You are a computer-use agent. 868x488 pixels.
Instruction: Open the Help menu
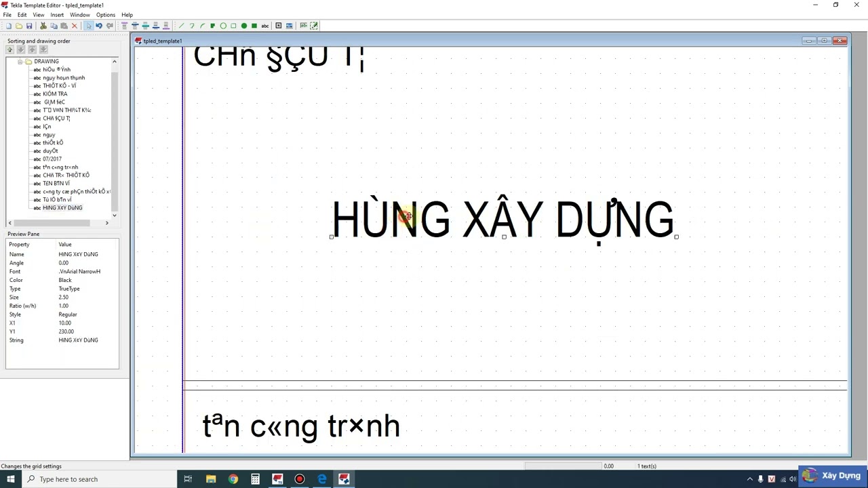coord(127,15)
